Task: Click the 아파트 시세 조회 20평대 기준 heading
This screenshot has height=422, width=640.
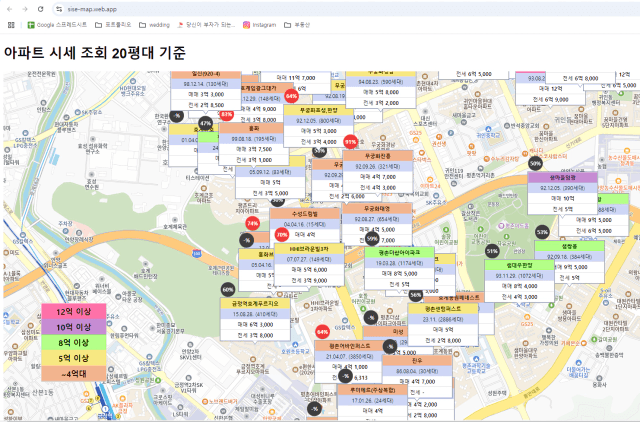Action: [x=95, y=53]
